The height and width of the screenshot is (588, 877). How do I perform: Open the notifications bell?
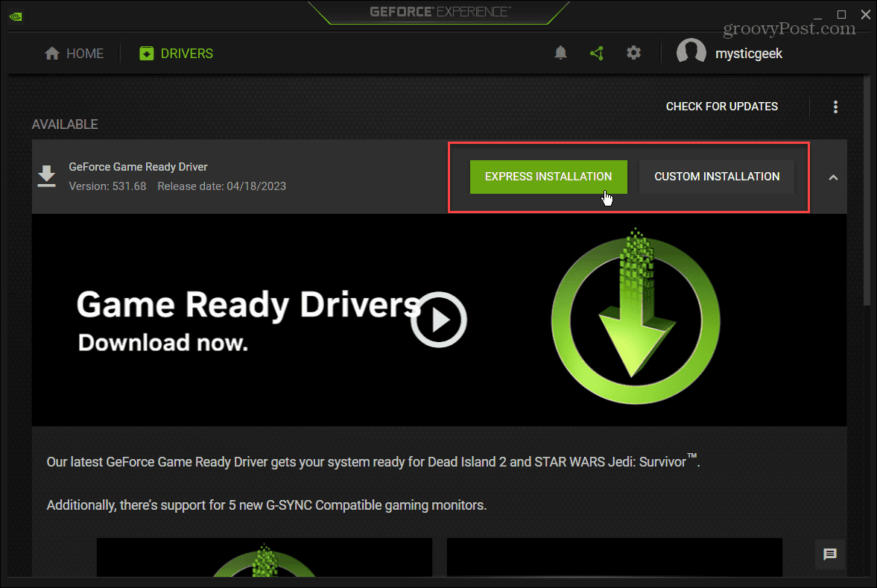tap(561, 53)
